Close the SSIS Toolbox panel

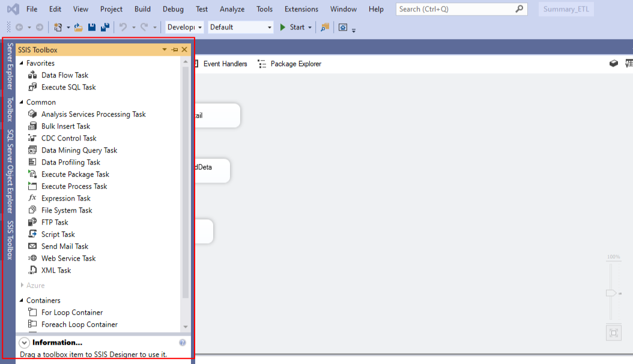click(x=184, y=50)
